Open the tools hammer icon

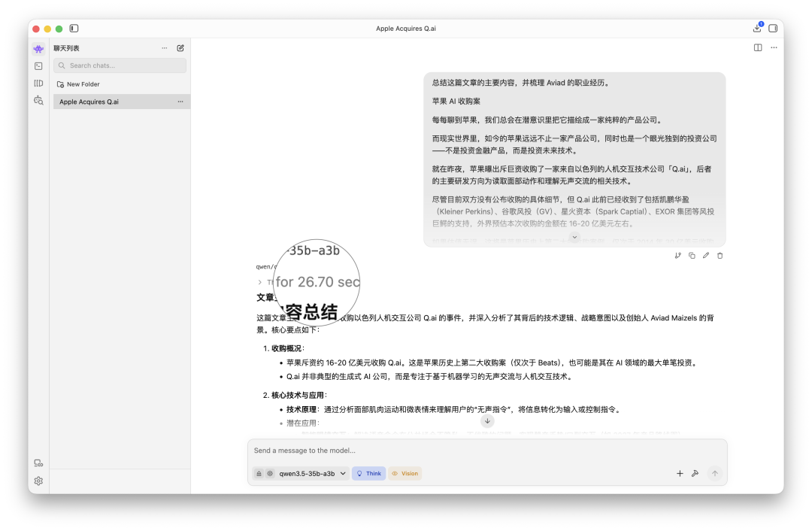(x=695, y=474)
